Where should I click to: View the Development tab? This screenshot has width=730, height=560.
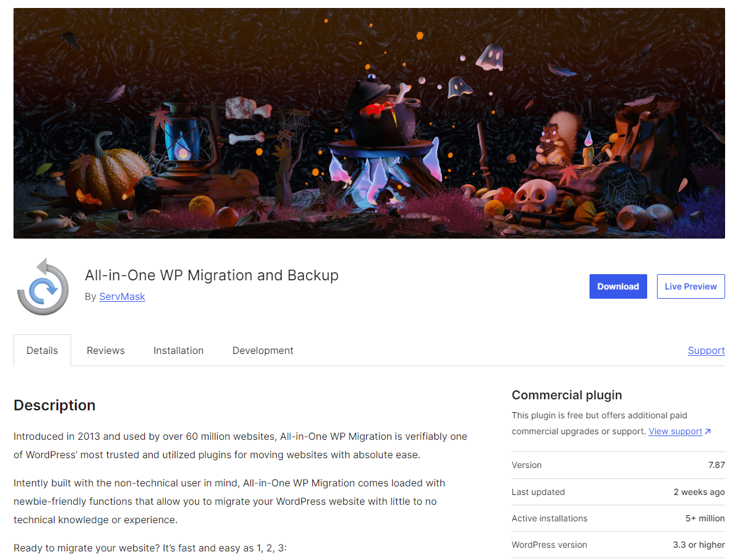[263, 350]
